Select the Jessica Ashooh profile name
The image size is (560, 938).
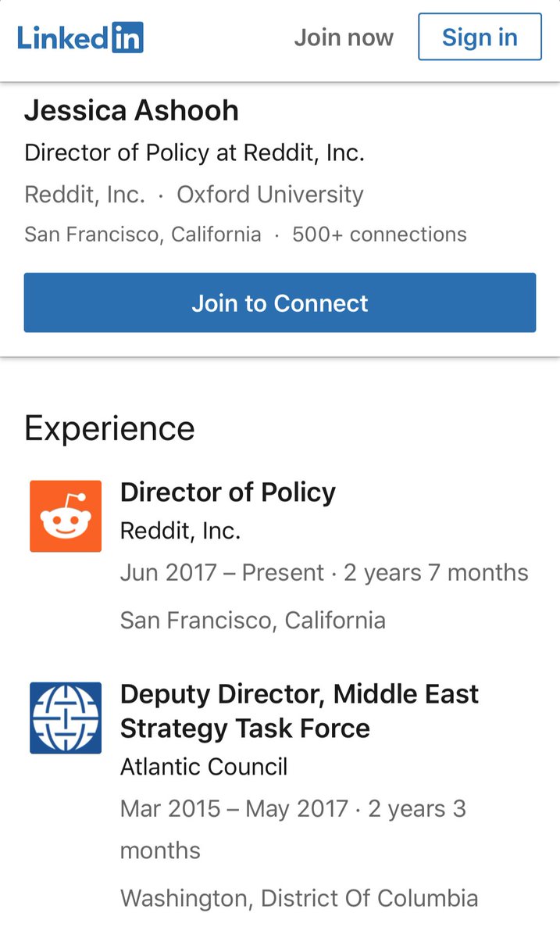(131, 110)
